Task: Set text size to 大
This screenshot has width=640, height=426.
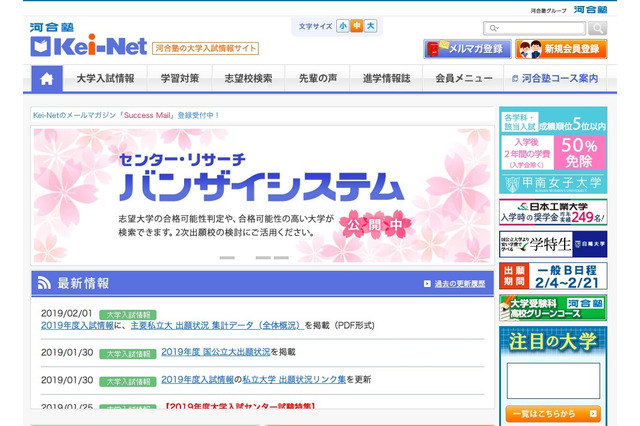Action: pos(370,26)
